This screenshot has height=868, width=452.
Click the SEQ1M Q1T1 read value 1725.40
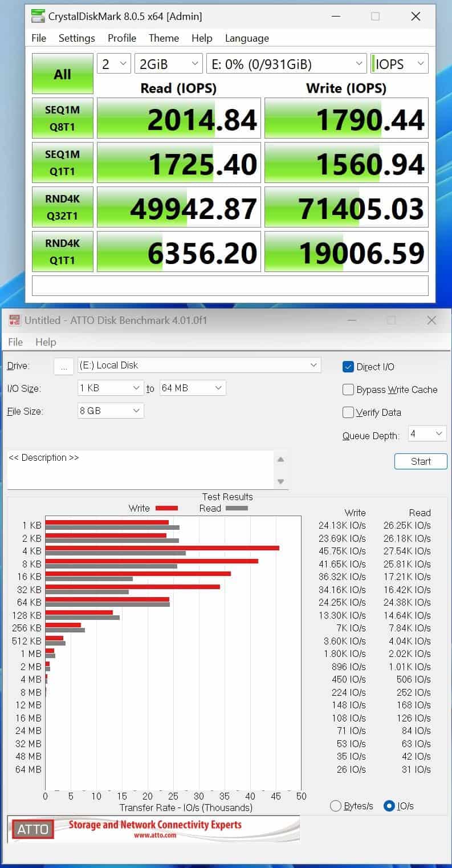click(x=179, y=163)
